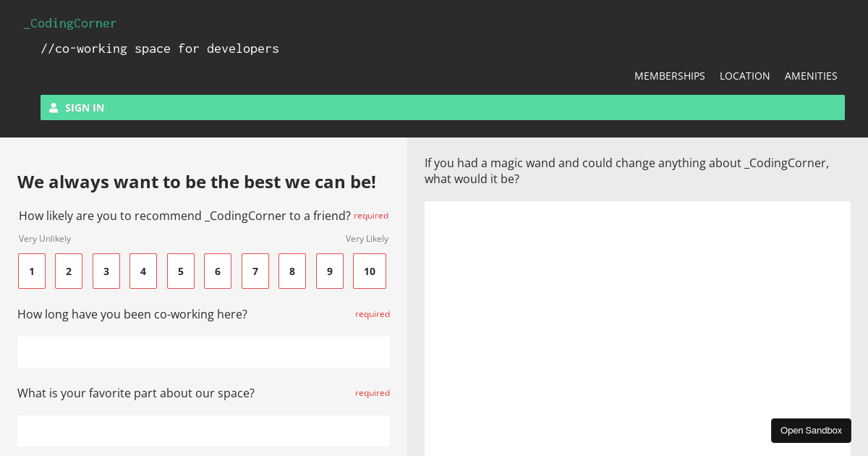The height and width of the screenshot is (456, 868).
Task: Click the Open Sandbox button
Action: coord(811,430)
